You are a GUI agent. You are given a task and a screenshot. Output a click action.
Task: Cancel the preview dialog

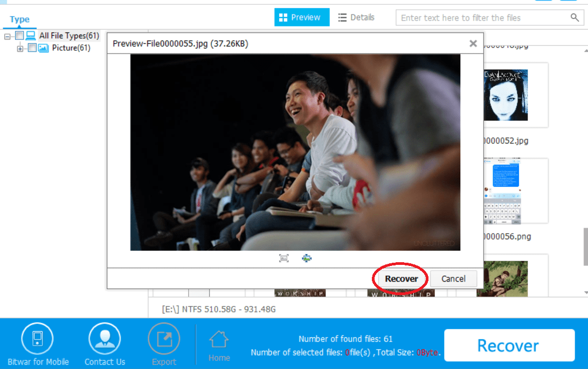[x=453, y=278]
